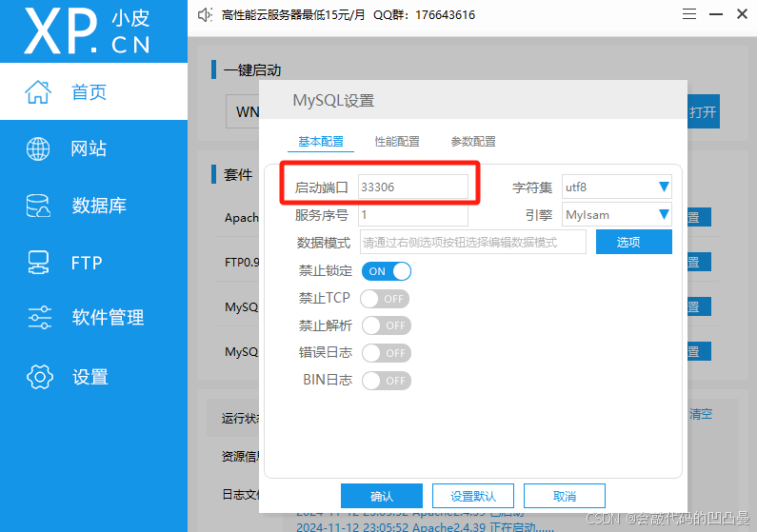757x532 pixels.
Task: Click the QQ群 176643616 announcement text
Action: (424, 15)
